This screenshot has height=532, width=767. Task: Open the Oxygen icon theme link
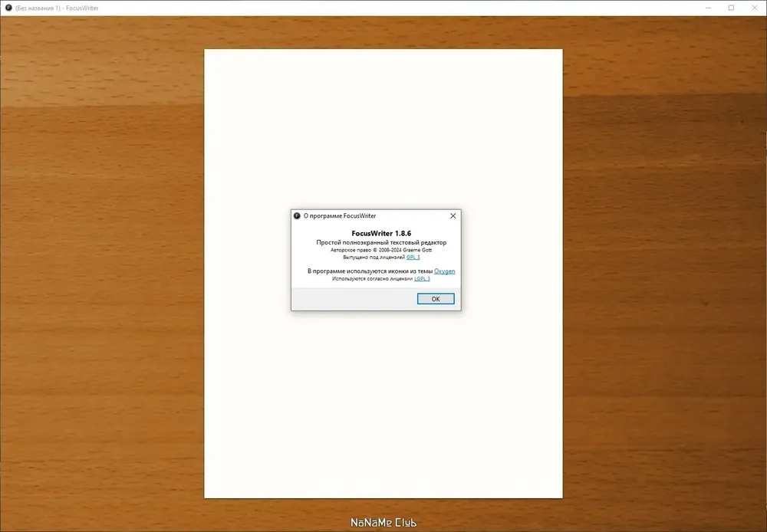click(444, 271)
